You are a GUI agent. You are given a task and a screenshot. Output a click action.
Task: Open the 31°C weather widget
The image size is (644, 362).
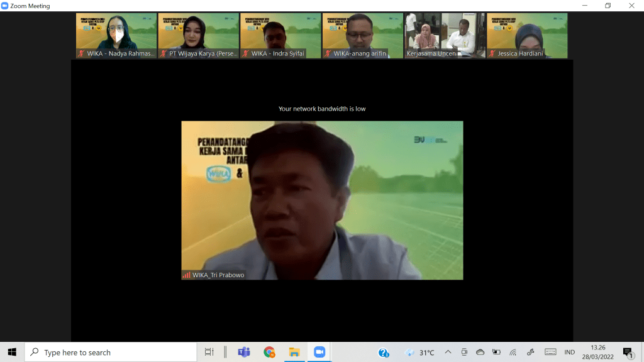(419, 353)
